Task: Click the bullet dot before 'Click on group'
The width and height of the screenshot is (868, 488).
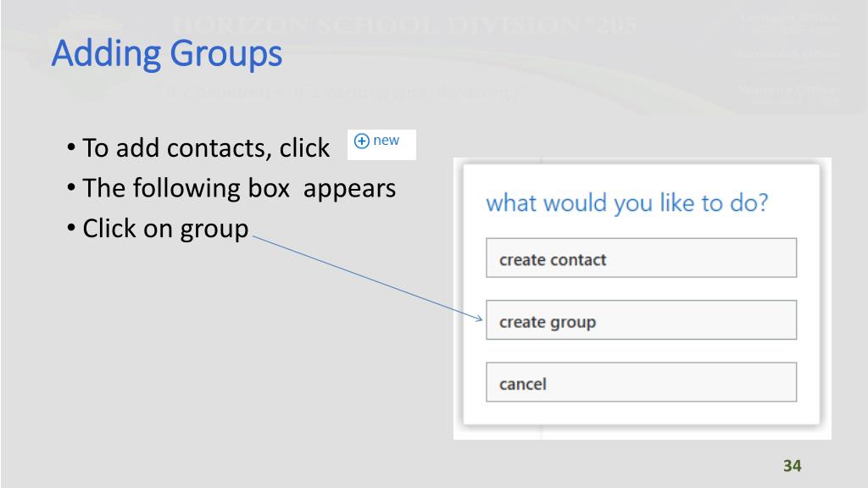Action: coord(71,227)
